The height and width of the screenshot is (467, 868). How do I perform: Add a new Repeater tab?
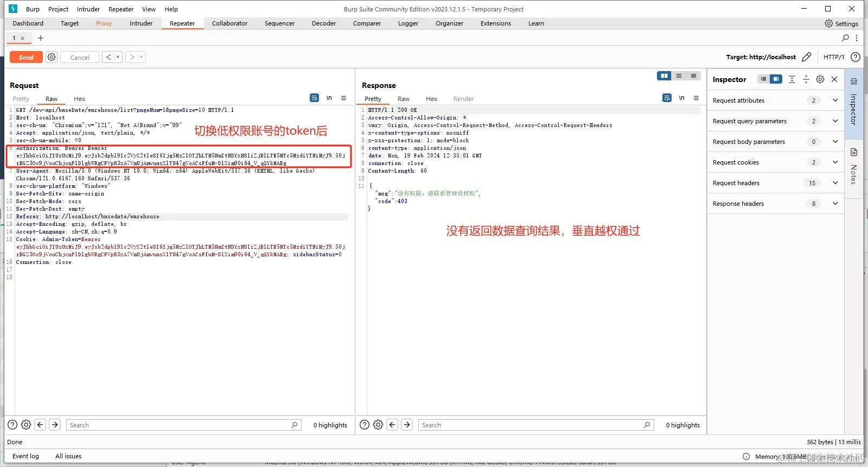tap(41, 38)
